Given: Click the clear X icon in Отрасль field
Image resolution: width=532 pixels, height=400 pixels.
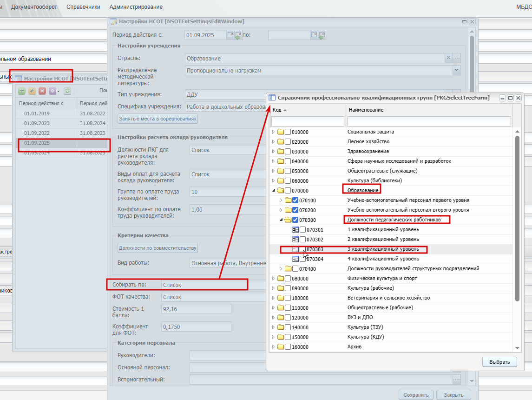Looking at the screenshot, I should click(x=448, y=58).
